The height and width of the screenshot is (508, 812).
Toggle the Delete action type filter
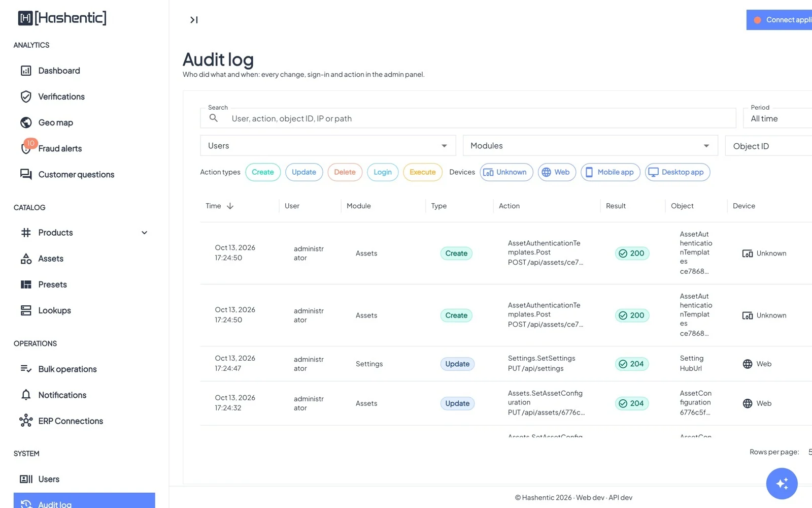point(345,172)
